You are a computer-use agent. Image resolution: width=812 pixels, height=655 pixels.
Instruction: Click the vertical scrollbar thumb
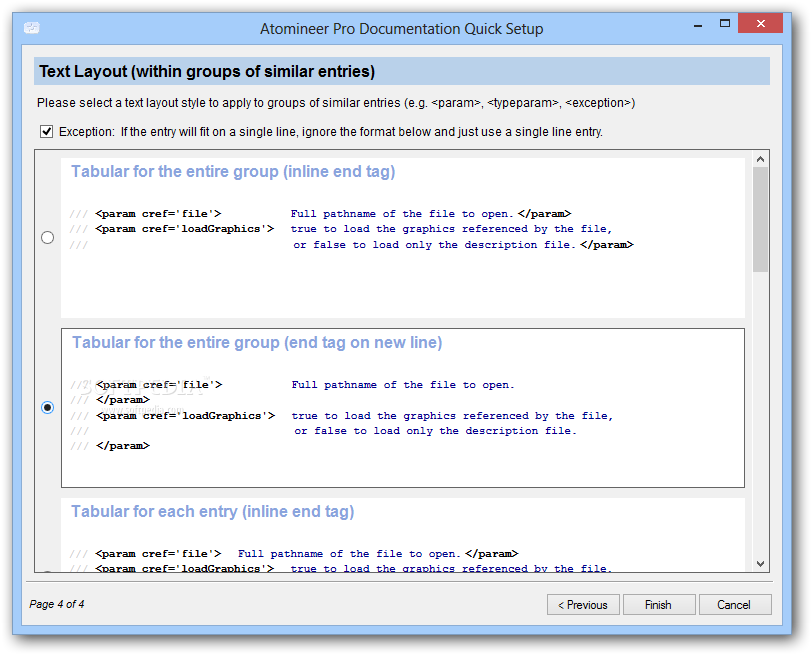[760, 220]
